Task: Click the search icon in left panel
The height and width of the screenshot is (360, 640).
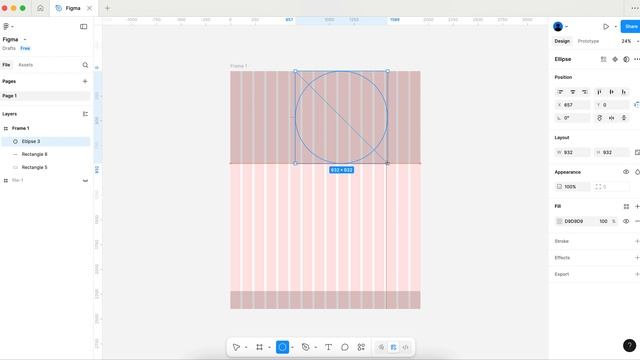Action: (x=85, y=65)
